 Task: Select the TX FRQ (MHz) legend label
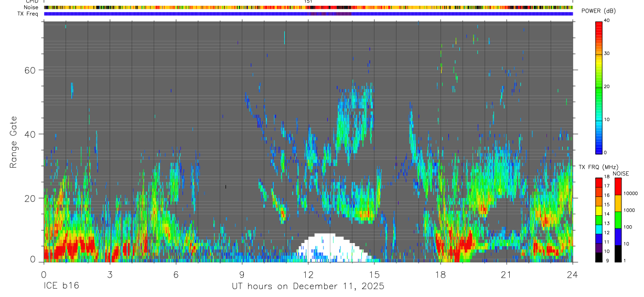coord(594,167)
